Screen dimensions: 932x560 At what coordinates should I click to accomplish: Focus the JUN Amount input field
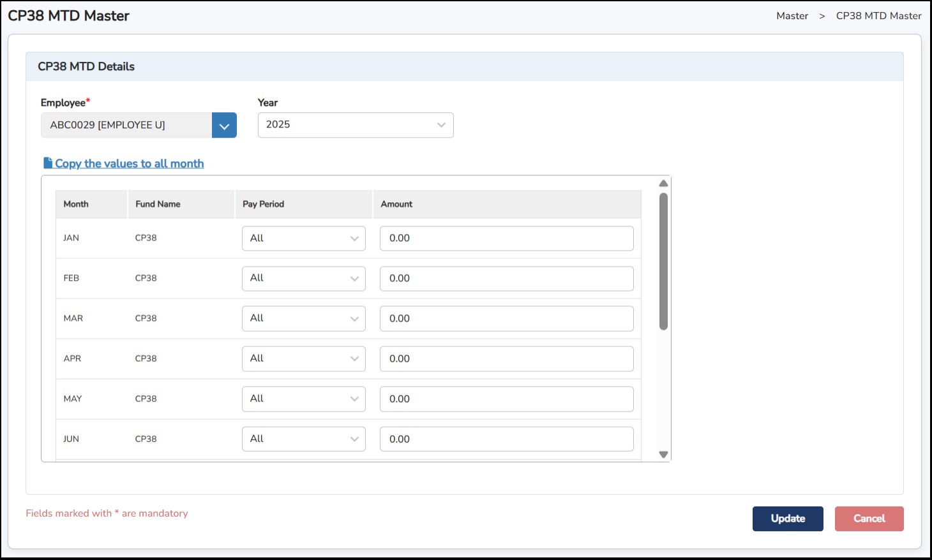[506, 439]
